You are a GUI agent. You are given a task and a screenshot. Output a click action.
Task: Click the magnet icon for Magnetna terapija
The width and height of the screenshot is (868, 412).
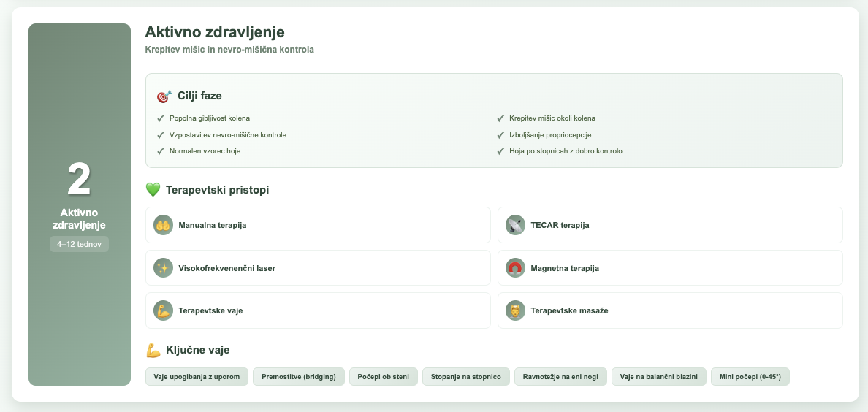tap(515, 268)
